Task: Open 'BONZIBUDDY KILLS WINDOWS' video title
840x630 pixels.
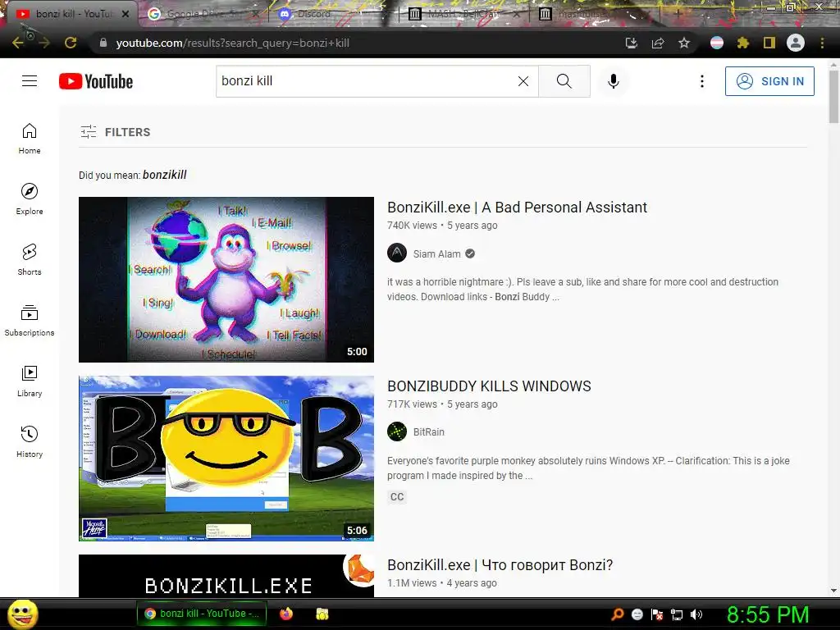Action: tap(489, 386)
